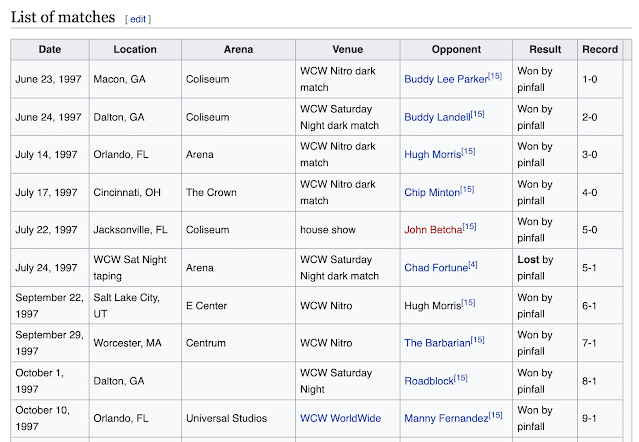Click the 5-1 record cell

(x=600, y=268)
